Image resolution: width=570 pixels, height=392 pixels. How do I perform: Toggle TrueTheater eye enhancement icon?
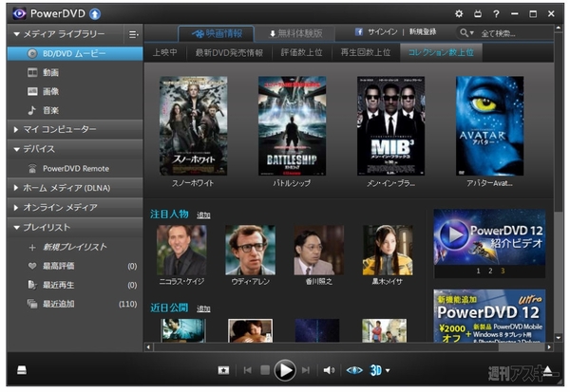(354, 370)
